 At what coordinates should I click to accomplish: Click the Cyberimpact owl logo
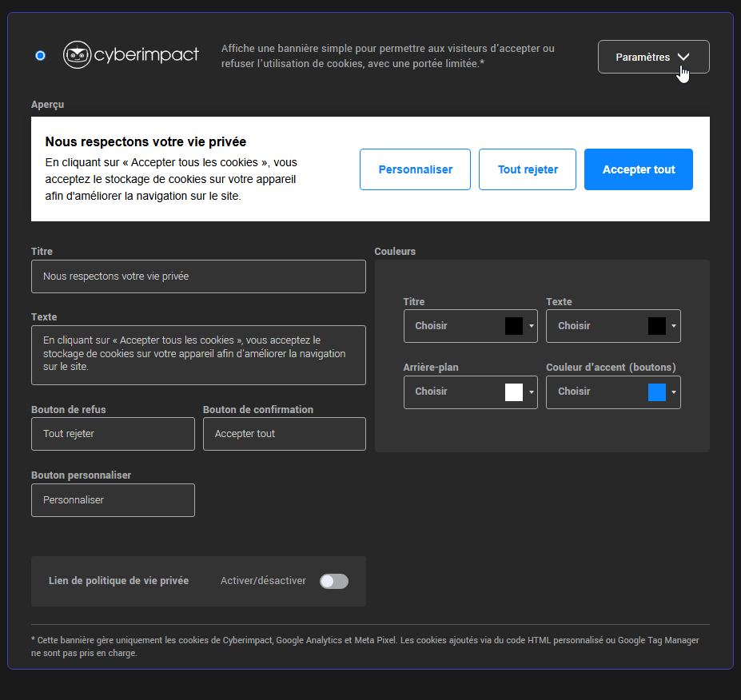(x=77, y=56)
